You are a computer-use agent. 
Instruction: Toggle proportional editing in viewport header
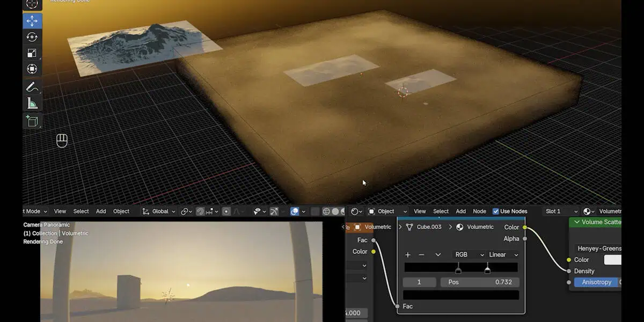click(226, 211)
